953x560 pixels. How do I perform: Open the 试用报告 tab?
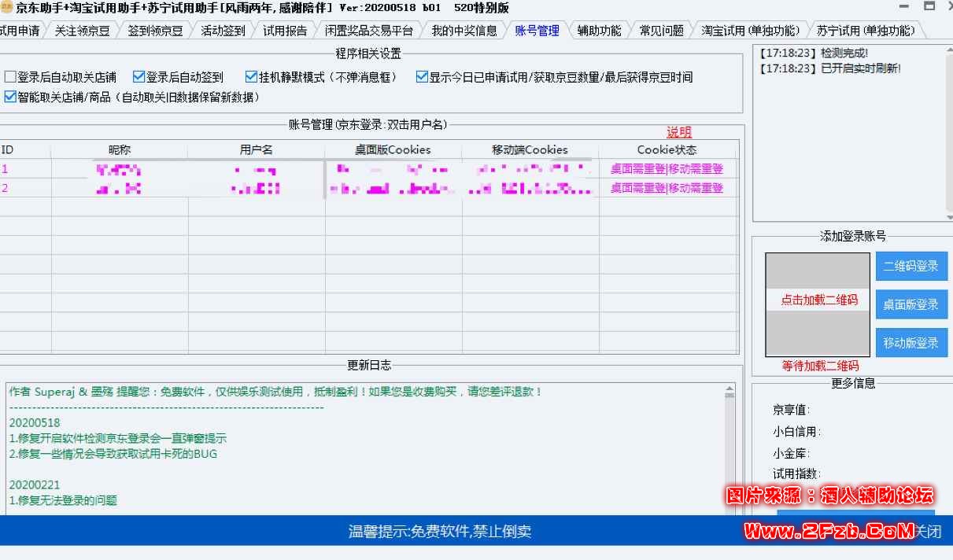pyautogui.click(x=285, y=31)
